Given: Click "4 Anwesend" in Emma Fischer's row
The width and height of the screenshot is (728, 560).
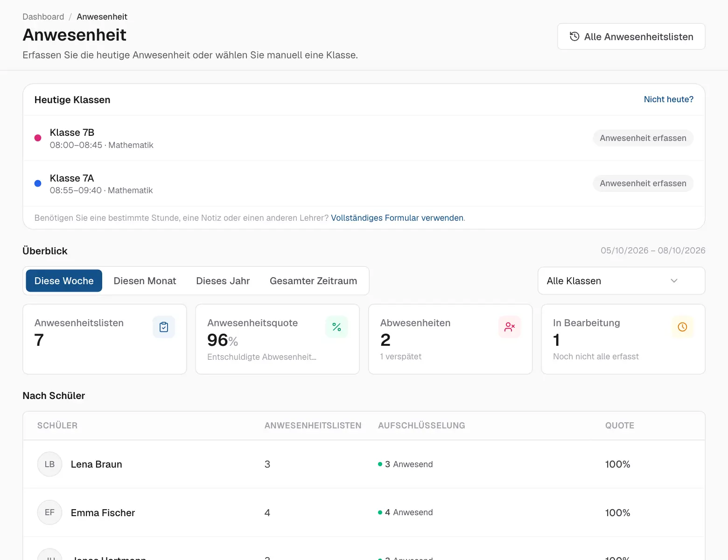Looking at the screenshot, I should 406,512.
